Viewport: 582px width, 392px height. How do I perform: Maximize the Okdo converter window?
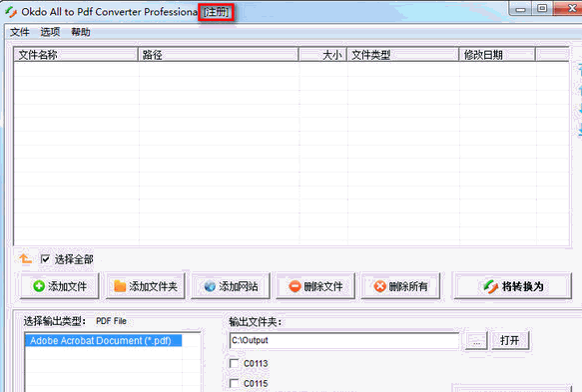point(542,9)
